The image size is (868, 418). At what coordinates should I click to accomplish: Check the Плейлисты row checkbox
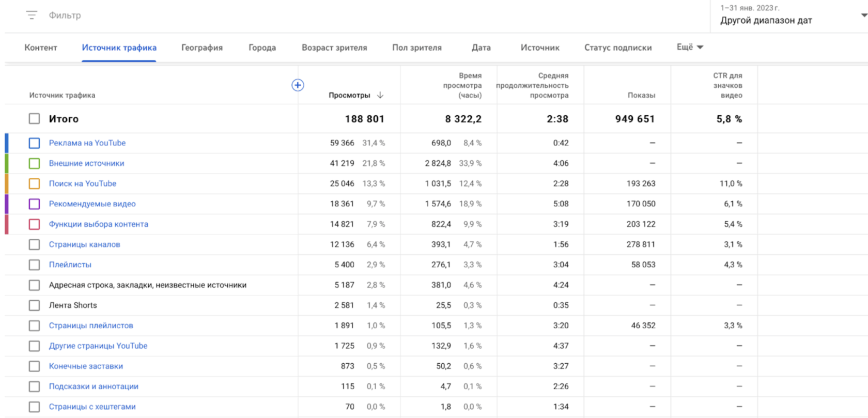(34, 265)
